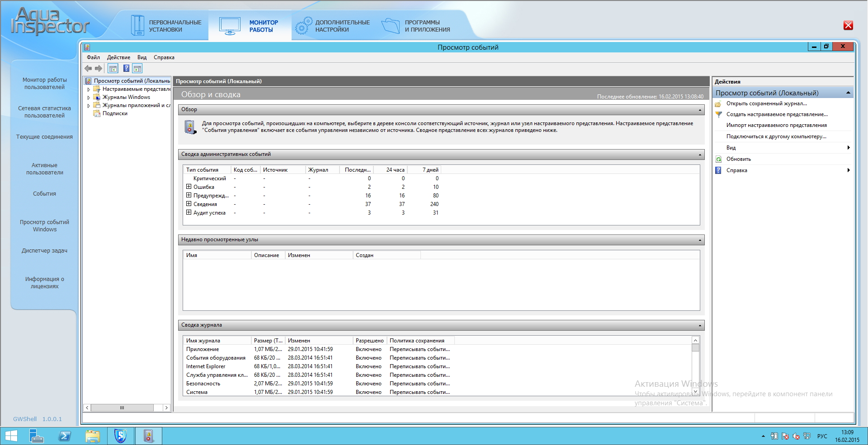Image resolution: width=868 pixels, height=445 pixels.
Task: Expand the Сведения event type row
Action: click(189, 204)
